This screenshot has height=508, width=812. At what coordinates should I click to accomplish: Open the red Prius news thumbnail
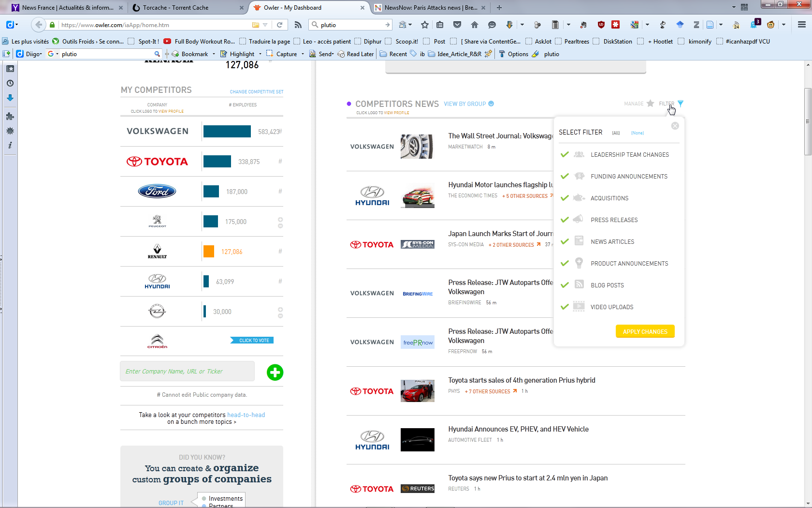tap(418, 391)
